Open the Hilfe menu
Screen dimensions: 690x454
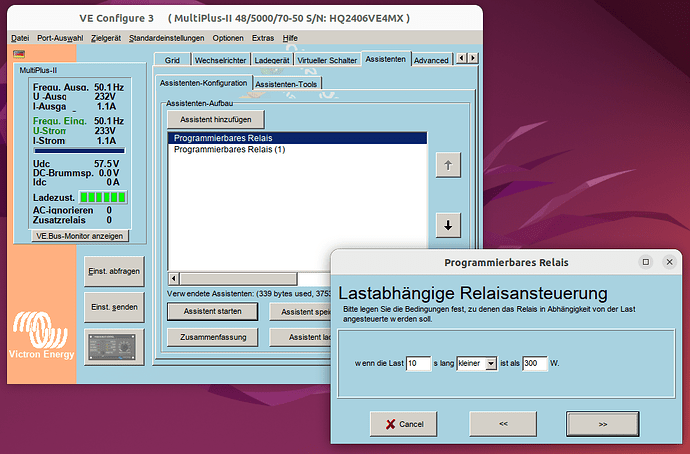pyautogui.click(x=290, y=38)
